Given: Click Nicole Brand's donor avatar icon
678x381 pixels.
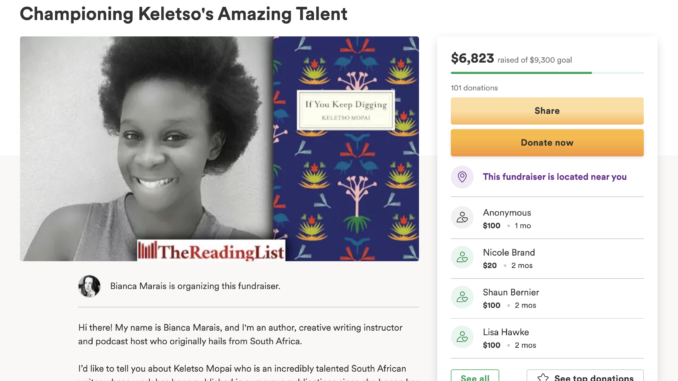Looking at the screenshot, I should (462, 257).
